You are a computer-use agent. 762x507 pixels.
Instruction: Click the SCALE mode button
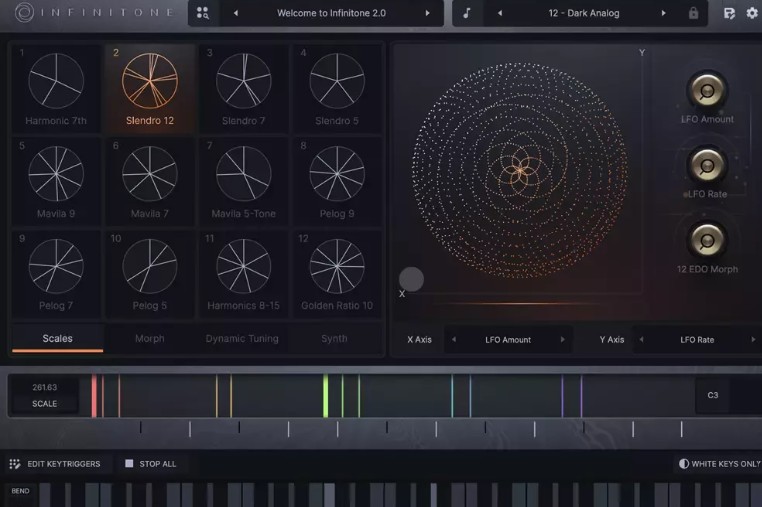(45, 403)
